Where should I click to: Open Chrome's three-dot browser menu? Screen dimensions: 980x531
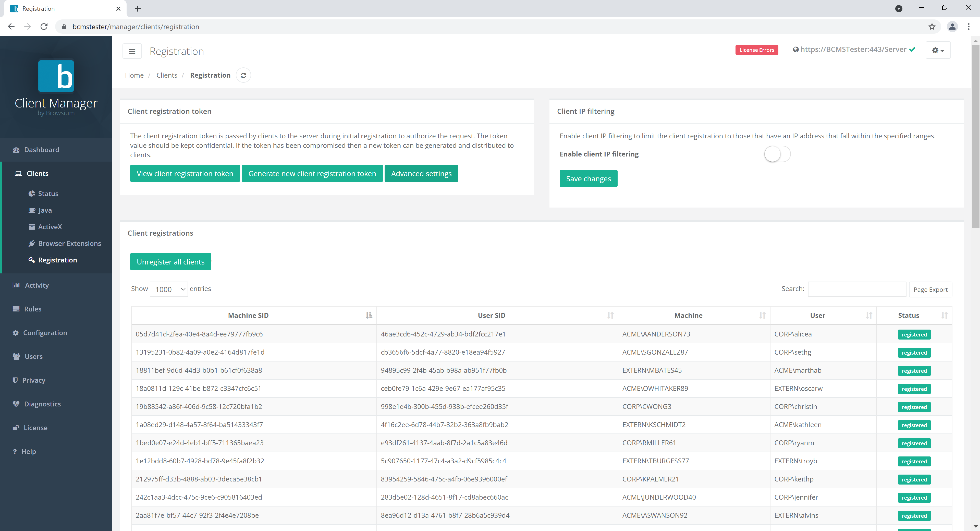969,27
